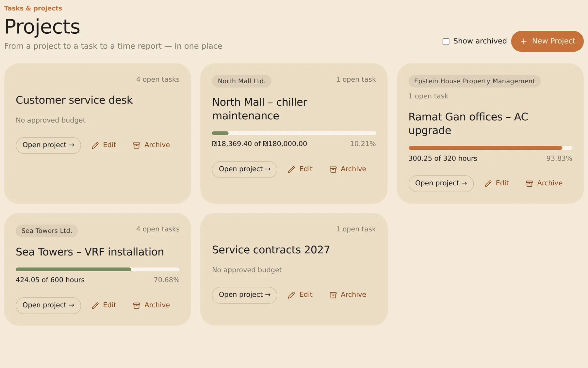Click pencil icon on Service contracts 2027 card
588x368 pixels.
pyautogui.click(x=291, y=295)
